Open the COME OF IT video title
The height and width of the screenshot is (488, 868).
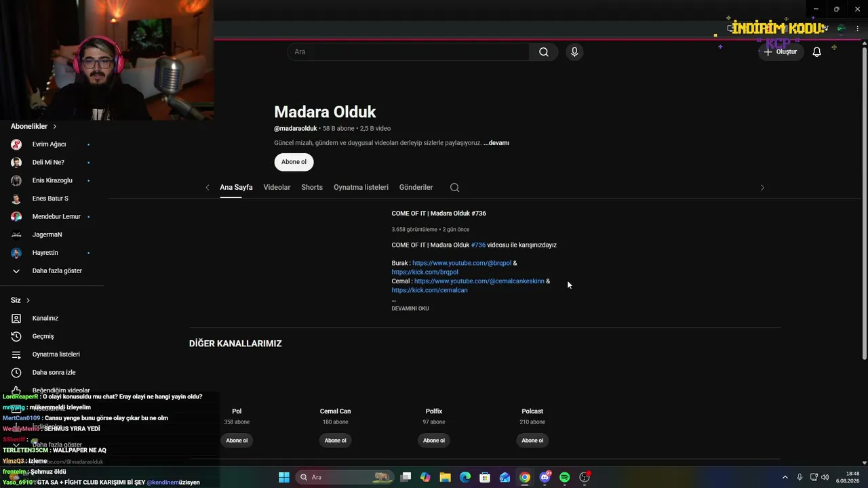click(439, 213)
